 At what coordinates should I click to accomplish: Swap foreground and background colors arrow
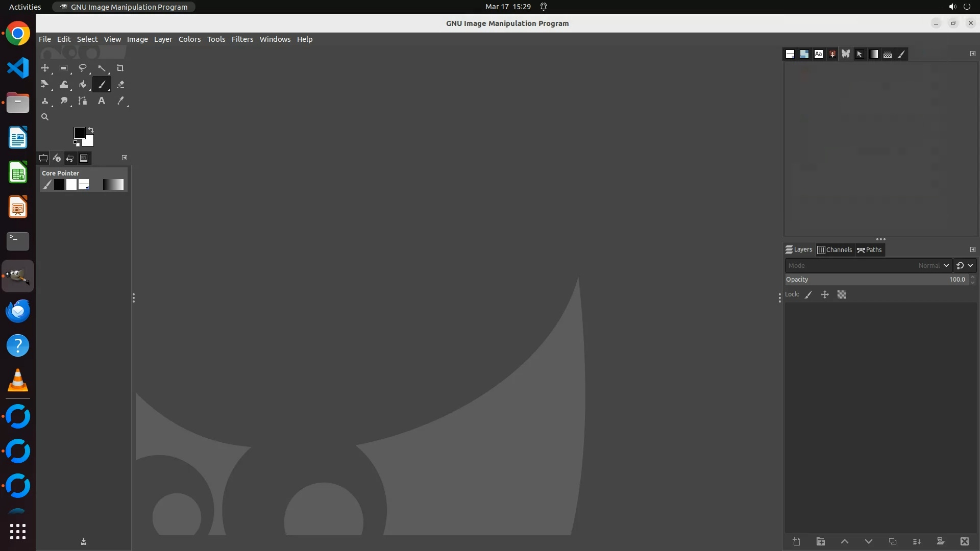91,130
